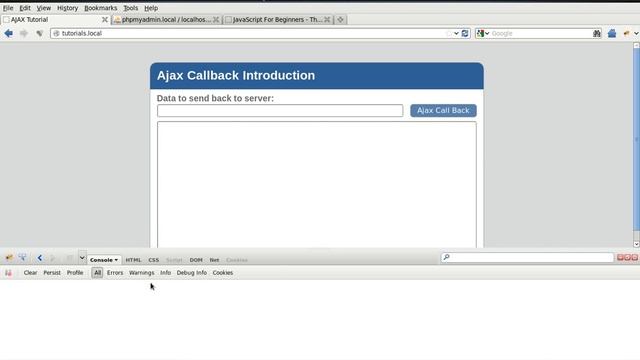Viewport: 640px width, 360px height.
Task: Open the File menu
Action: click(x=8, y=8)
